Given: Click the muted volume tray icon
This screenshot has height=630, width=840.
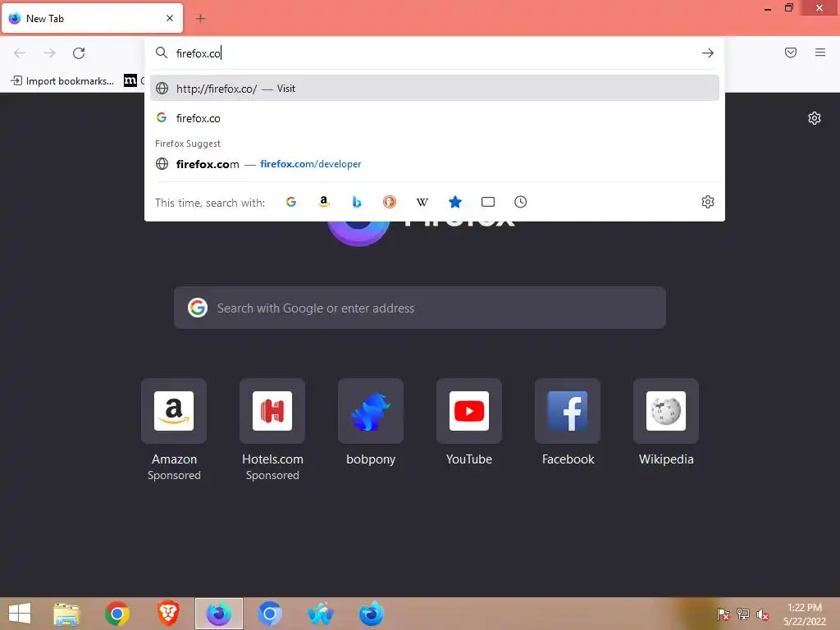Looking at the screenshot, I should [762, 614].
